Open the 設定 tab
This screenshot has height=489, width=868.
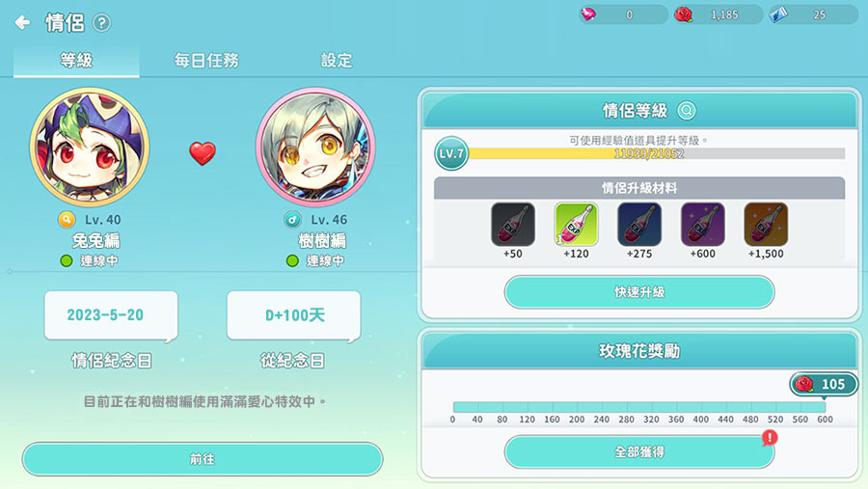(337, 60)
